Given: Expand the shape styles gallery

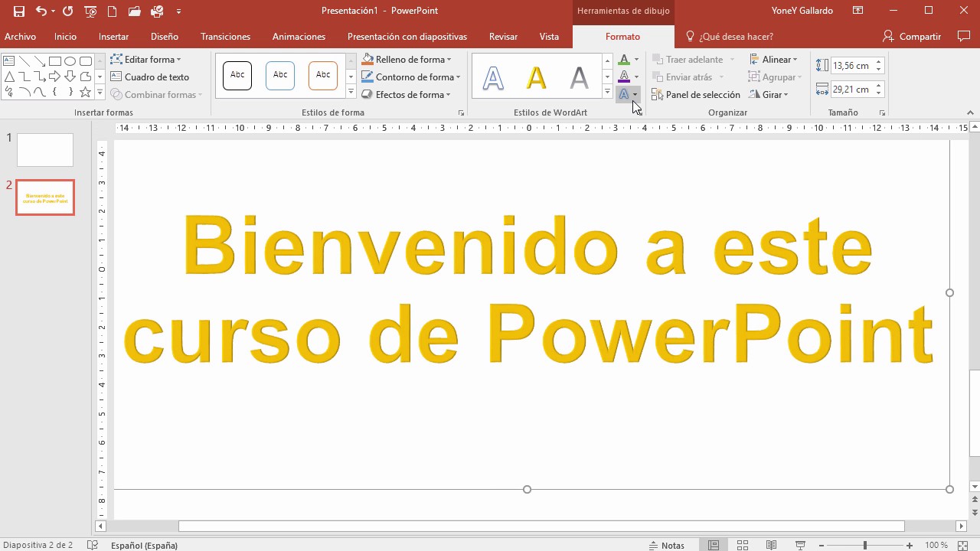Looking at the screenshot, I should coord(351,93).
